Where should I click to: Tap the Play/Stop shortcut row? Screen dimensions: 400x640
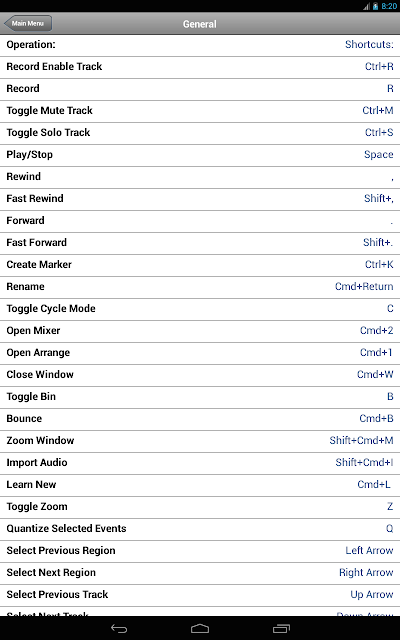[x=200, y=156]
